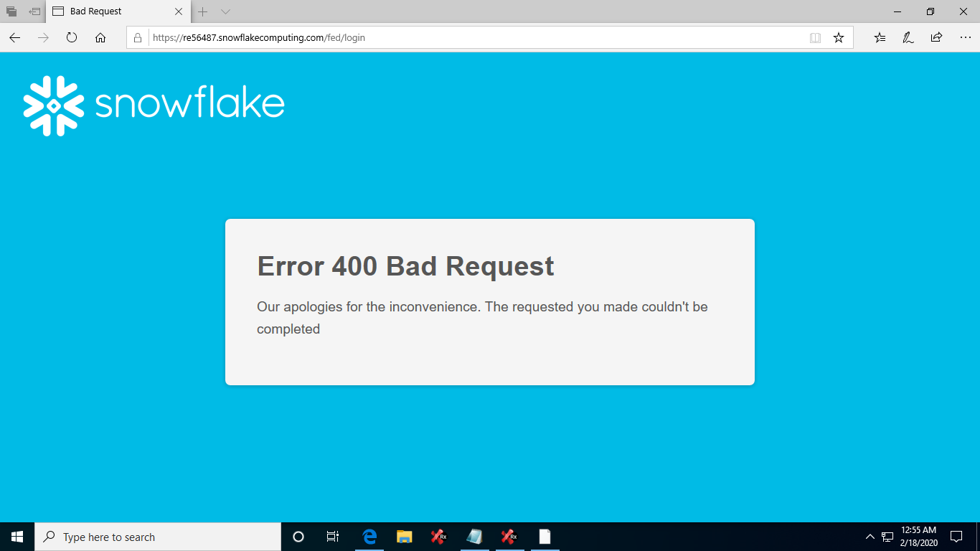Open the clock showing 12:55 AM
This screenshot has width=980, height=551.
click(x=919, y=537)
